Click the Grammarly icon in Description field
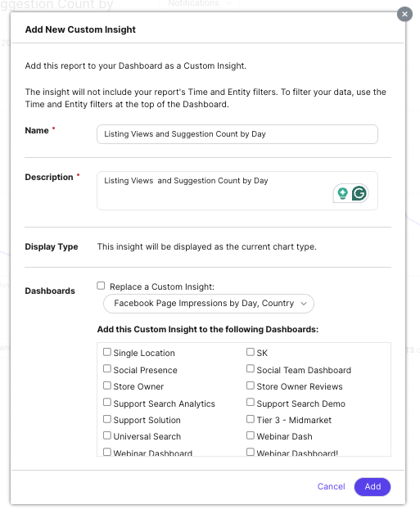The width and height of the screenshot is (420, 514). tap(359, 193)
